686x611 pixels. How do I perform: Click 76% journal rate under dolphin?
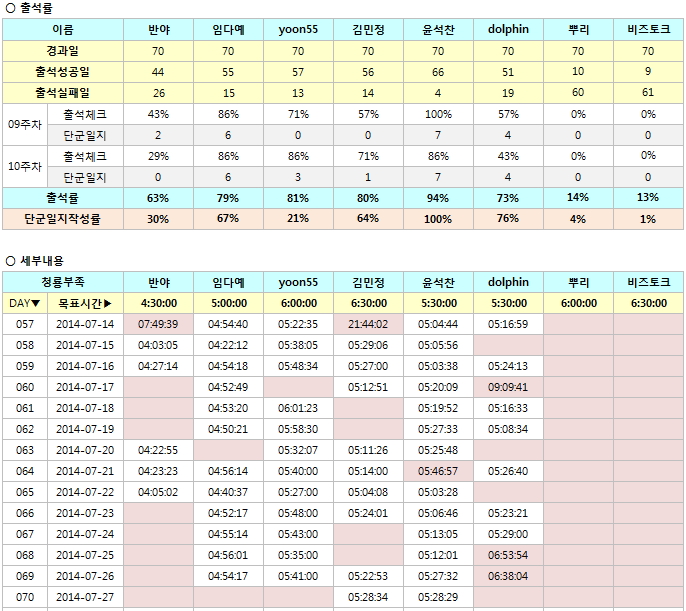click(x=508, y=219)
